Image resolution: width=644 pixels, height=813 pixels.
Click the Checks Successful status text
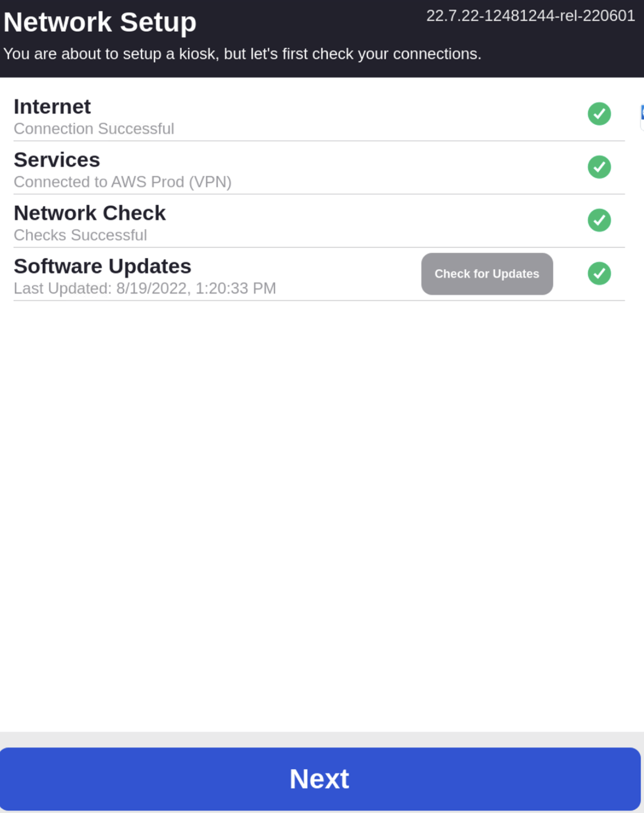coord(80,235)
